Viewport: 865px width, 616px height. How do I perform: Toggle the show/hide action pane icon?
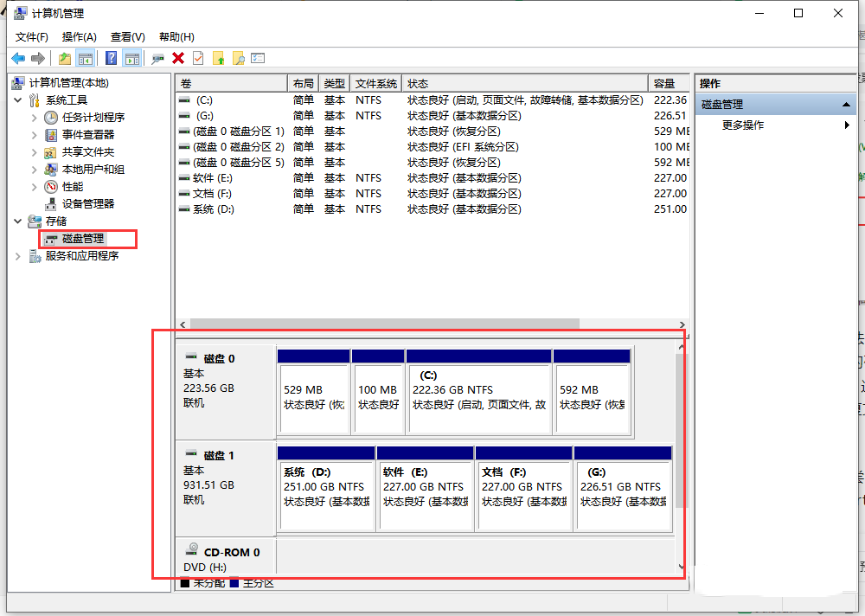point(131,58)
